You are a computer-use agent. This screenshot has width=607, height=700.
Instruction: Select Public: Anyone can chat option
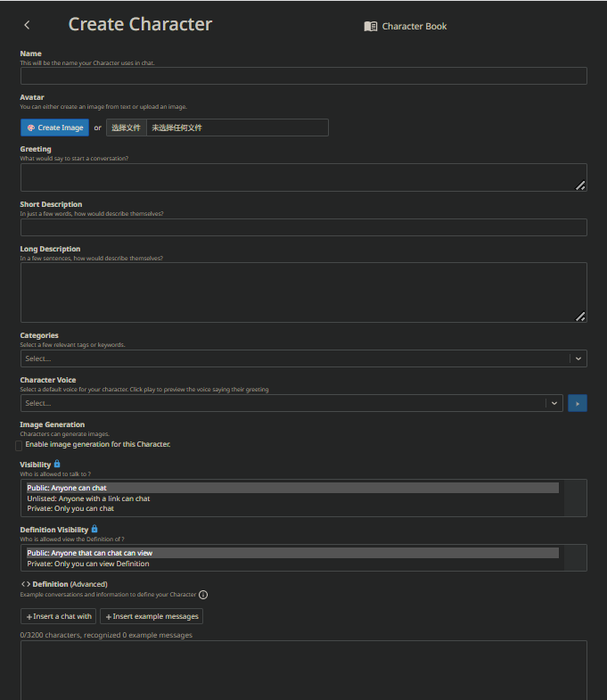point(67,488)
